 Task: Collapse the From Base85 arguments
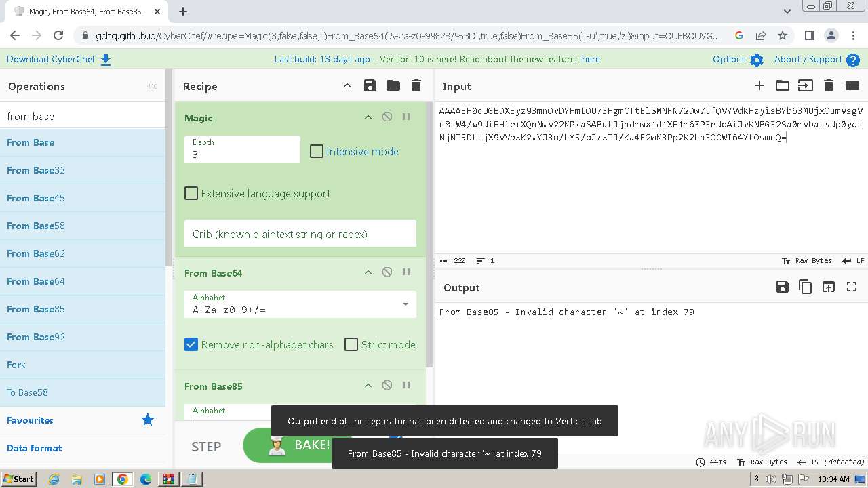(368, 385)
